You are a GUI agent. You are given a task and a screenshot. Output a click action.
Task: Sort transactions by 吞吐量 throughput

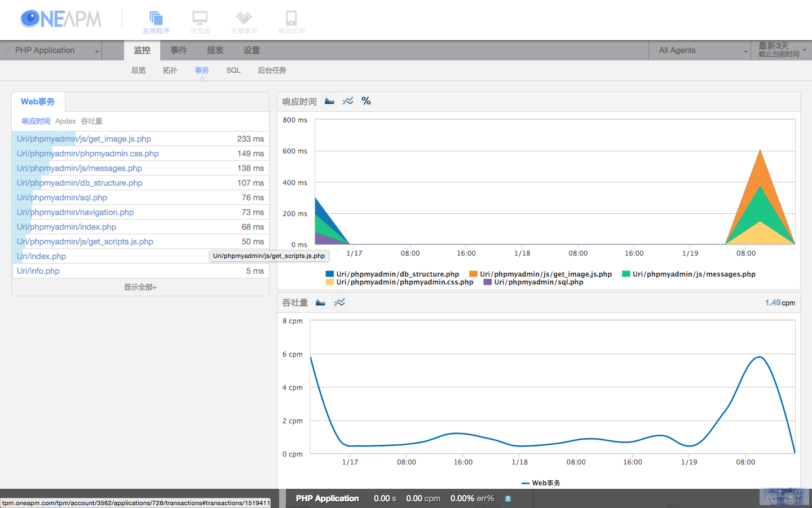click(x=91, y=121)
